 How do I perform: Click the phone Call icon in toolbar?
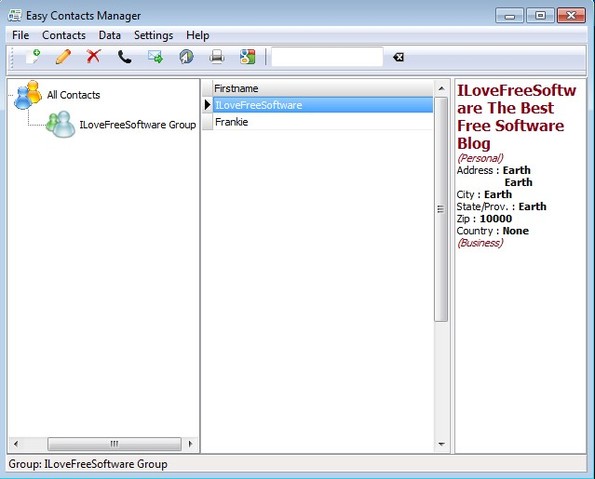click(124, 57)
